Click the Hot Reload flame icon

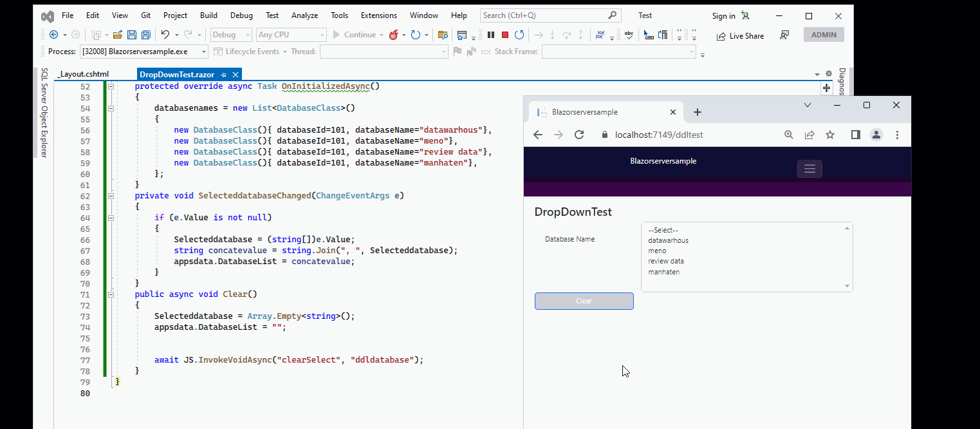(x=393, y=35)
